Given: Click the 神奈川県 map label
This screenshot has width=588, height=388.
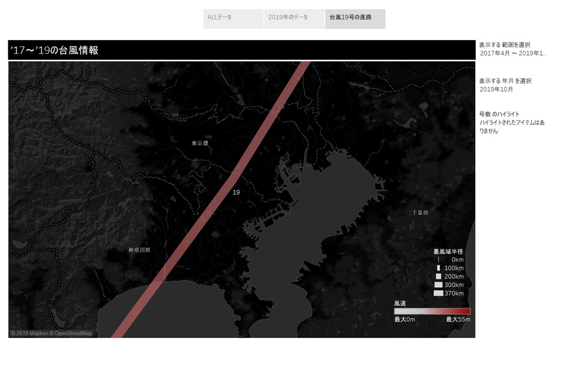Looking at the screenshot, I should pyautogui.click(x=139, y=250).
